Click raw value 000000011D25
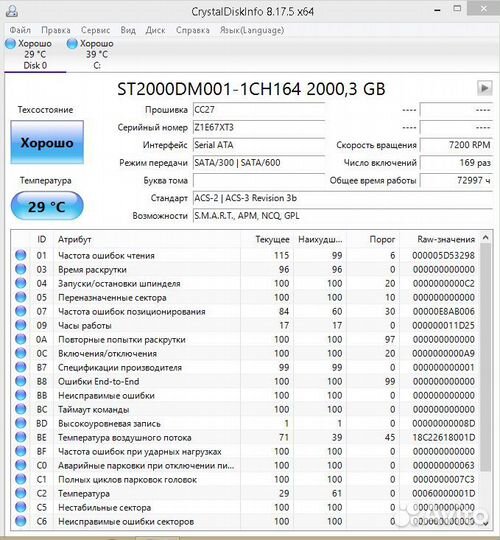The width and height of the screenshot is (500, 540). pos(444,325)
